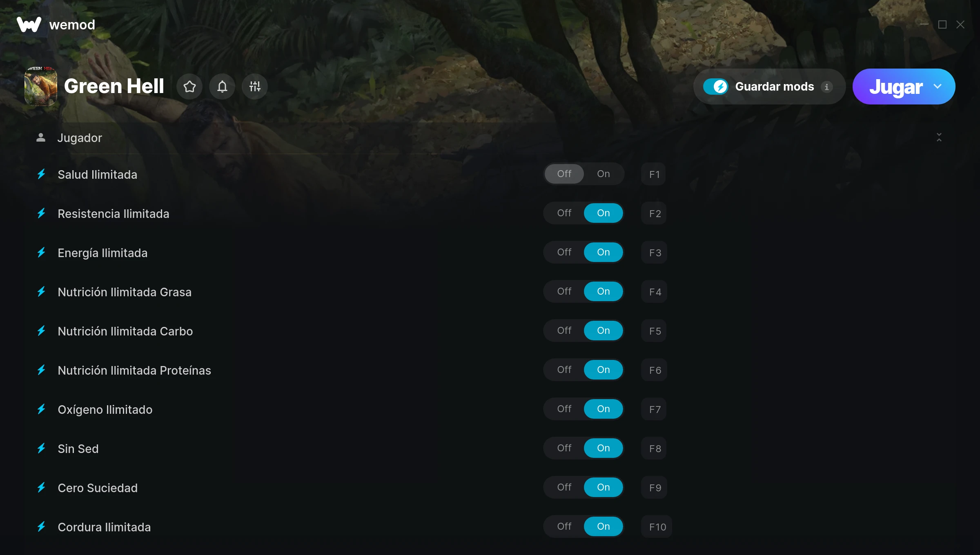Turn on Salud Ilimitada
This screenshot has width=980, height=555.
click(x=604, y=174)
